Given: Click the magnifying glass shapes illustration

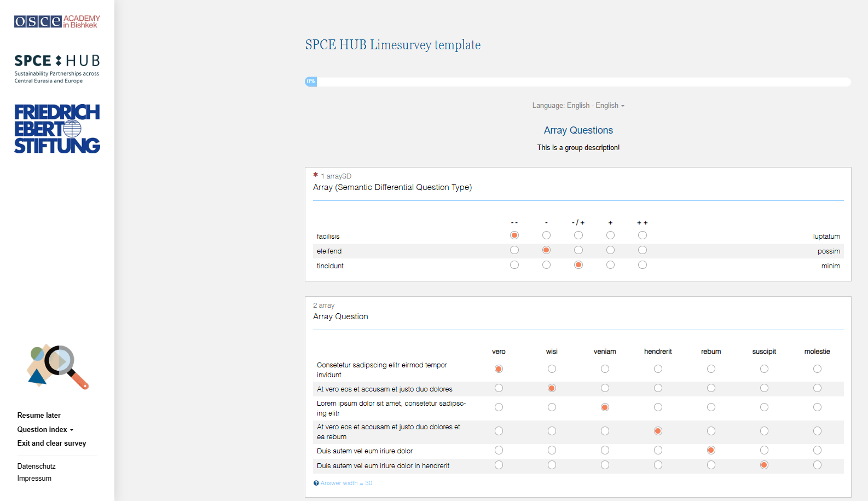Looking at the screenshot, I should click(57, 366).
